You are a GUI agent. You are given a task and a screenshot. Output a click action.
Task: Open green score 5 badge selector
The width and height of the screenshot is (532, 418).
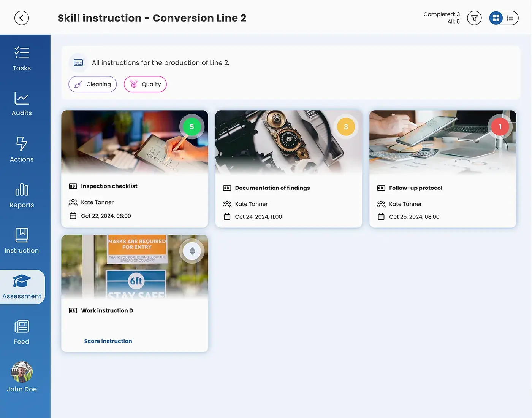click(192, 127)
